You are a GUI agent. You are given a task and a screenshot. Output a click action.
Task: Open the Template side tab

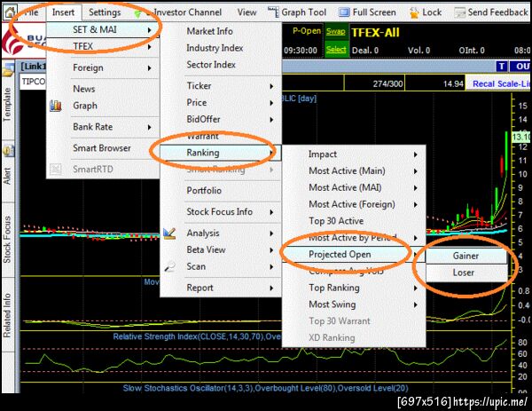(7, 105)
